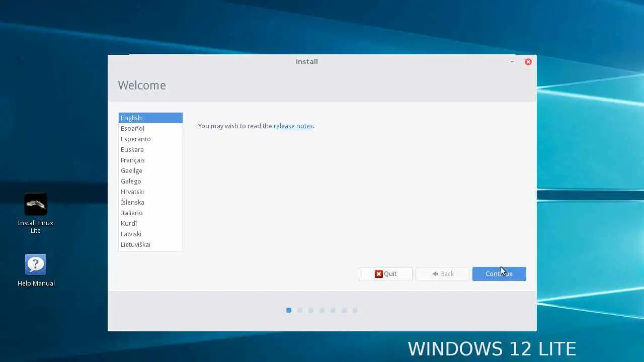
Task: Click the Quit button
Action: (385, 274)
